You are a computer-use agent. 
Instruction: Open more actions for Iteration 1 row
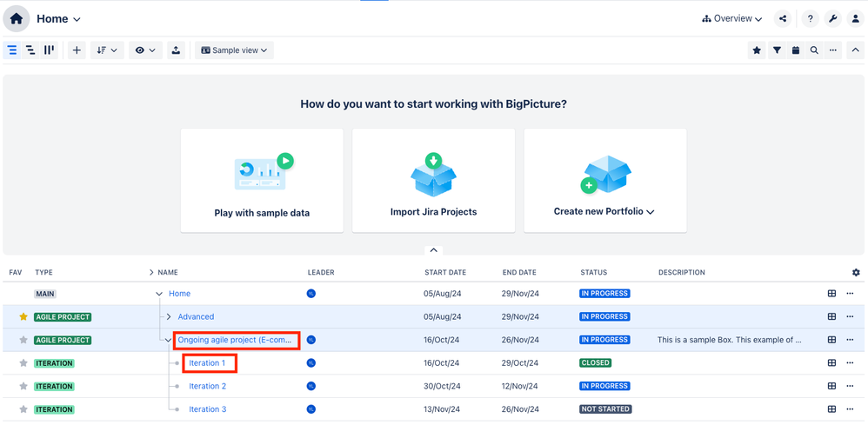851,363
